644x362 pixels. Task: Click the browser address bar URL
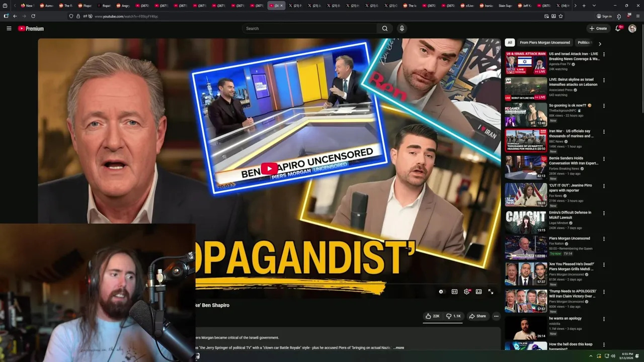(126, 16)
